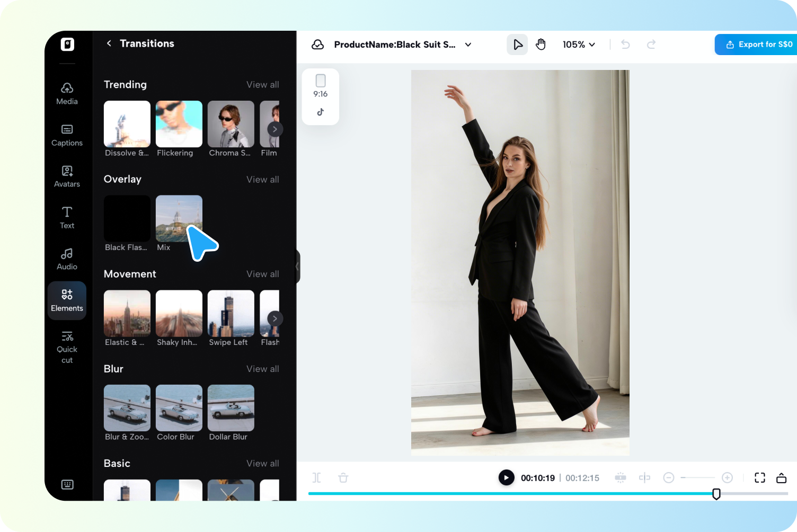Open the Media panel in the sidebar
This screenshot has height=532, width=797.
pos(67,93)
